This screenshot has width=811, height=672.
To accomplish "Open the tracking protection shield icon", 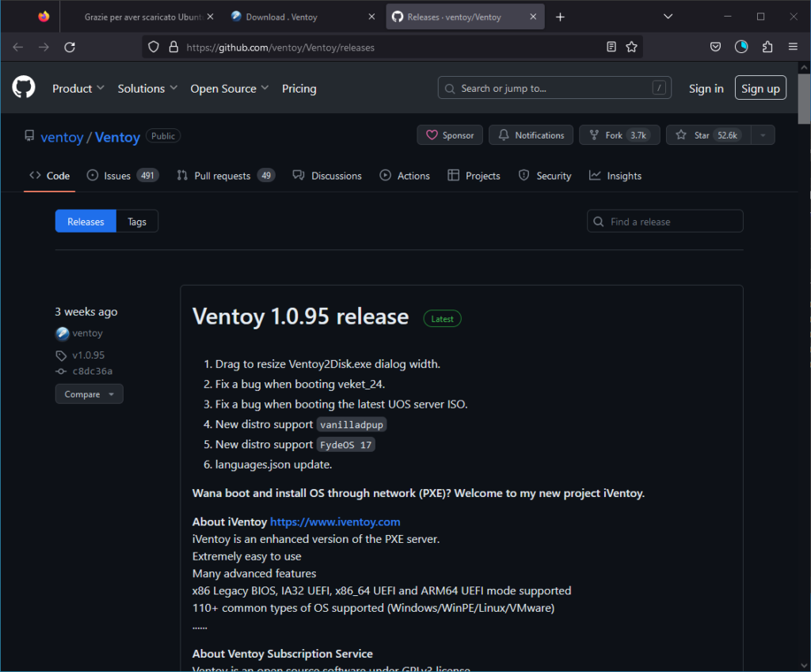I will 154,47.
